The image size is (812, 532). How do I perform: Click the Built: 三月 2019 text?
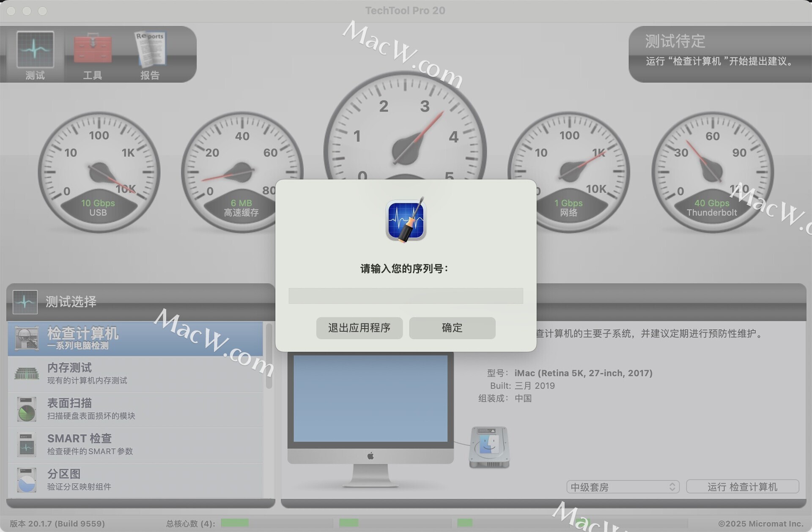coord(522,386)
